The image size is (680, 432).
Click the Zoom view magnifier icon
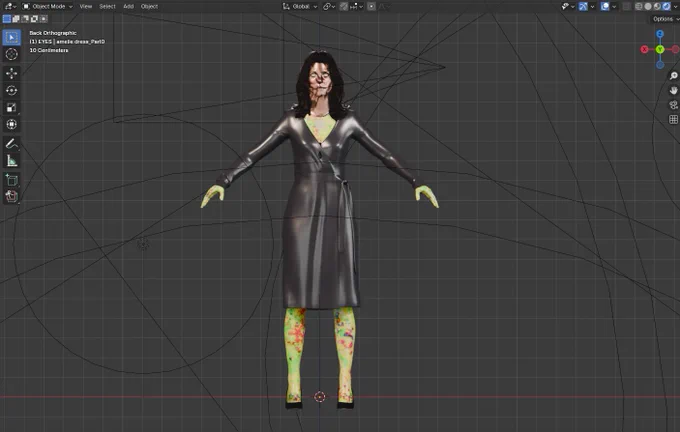pyautogui.click(x=673, y=76)
